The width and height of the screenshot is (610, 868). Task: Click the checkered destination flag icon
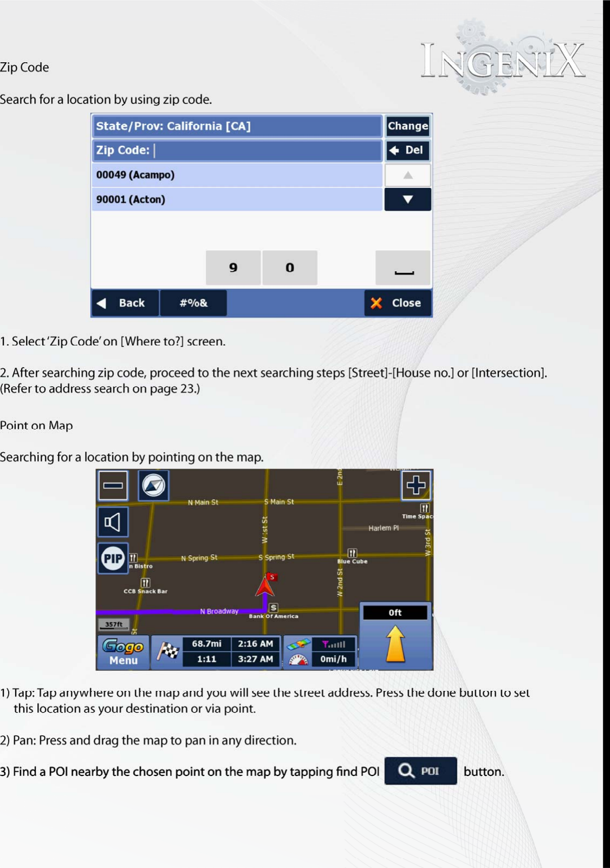click(x=167, y=651)
